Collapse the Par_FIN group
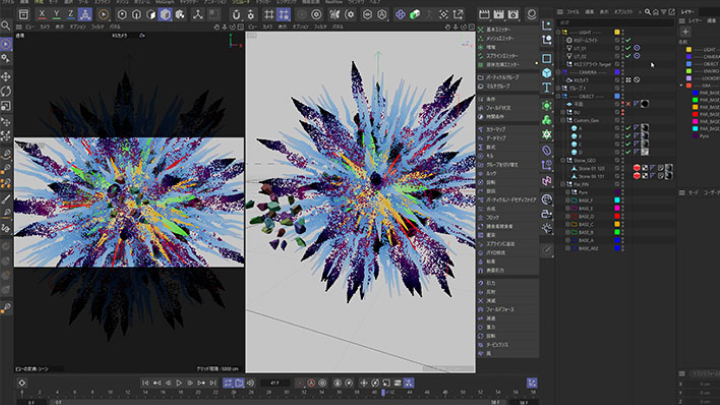Image resolution: width=720 pixels, height=405 pixels. (563, 184)
